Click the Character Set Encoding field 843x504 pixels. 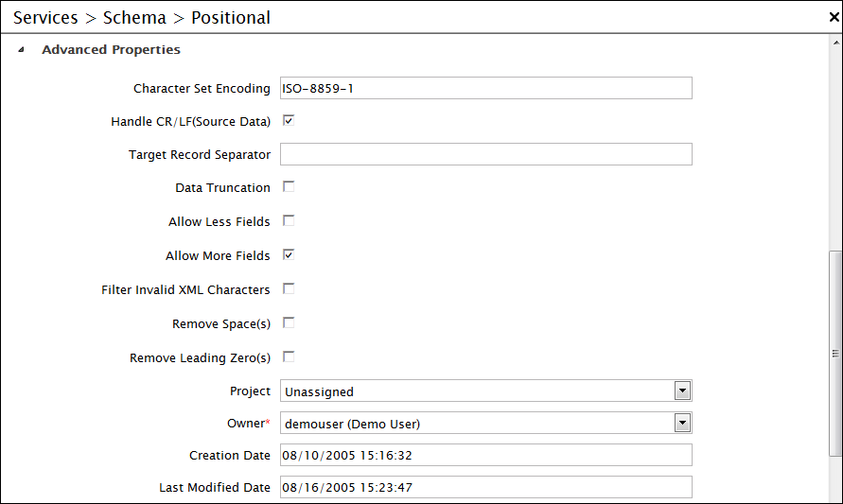[485, 89]
